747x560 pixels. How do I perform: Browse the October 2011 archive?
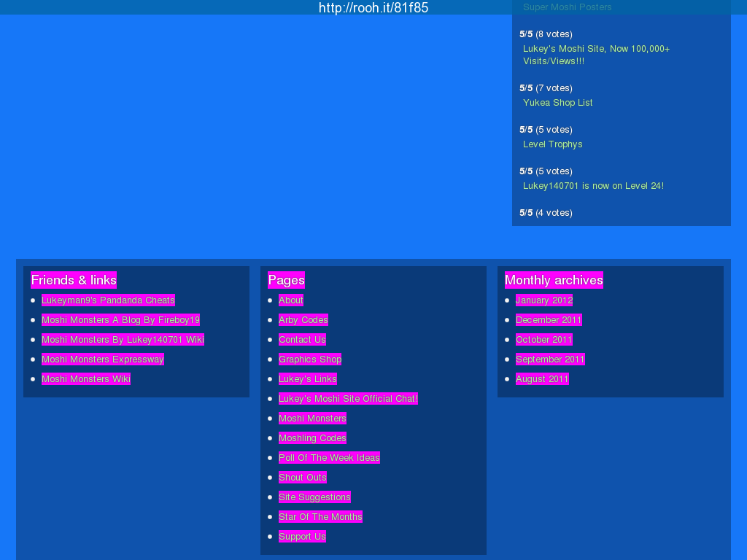(x=543, y=340)
